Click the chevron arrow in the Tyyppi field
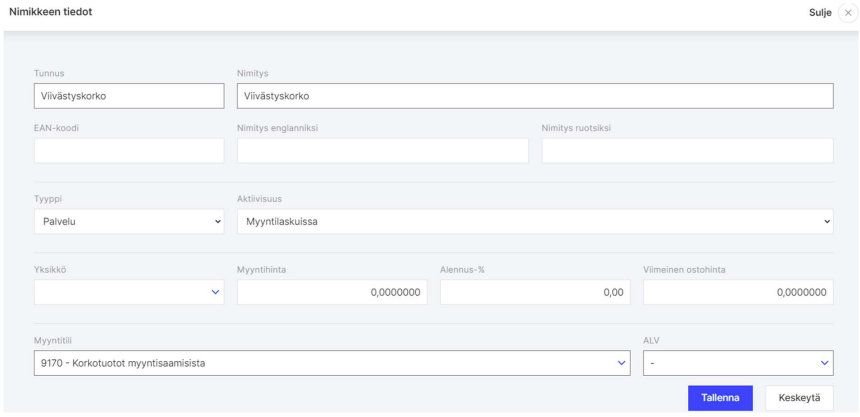Image resolution: width=860 pixels, height=417 pixels. coord(218,221)
